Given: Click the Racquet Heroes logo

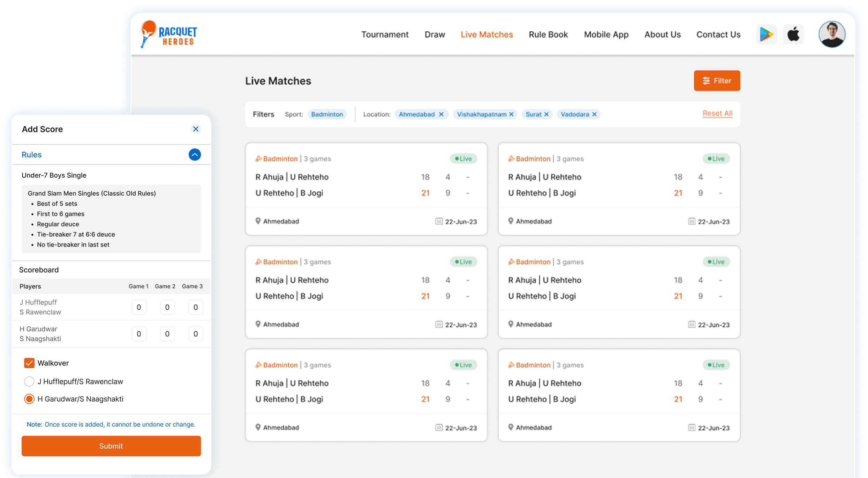Looking at the screenshot, I should (x=169, y=34).
